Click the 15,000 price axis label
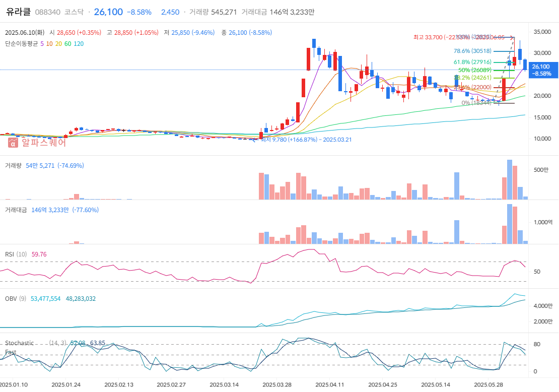The width and height of the screenshot is (559, 392). (542, 117)
